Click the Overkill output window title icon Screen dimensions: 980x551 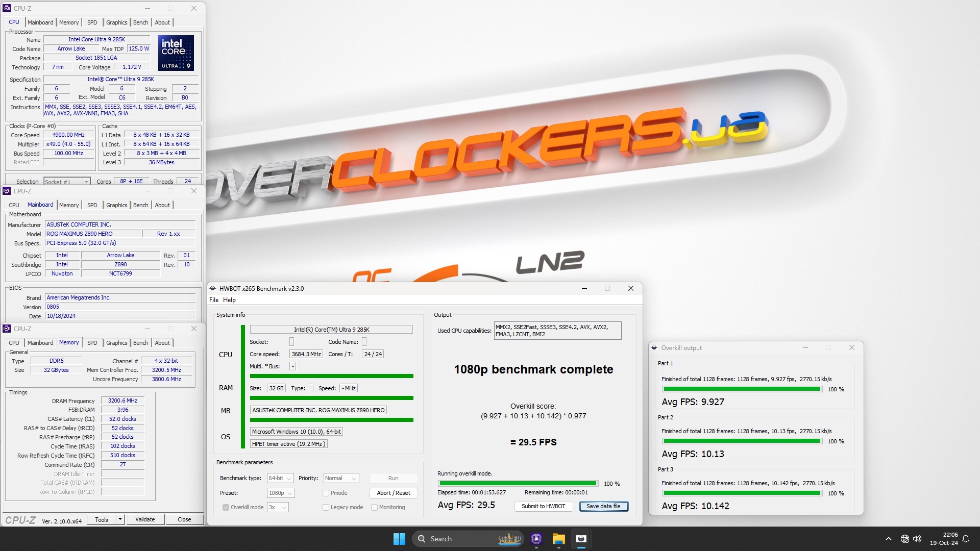click(654, 347)
